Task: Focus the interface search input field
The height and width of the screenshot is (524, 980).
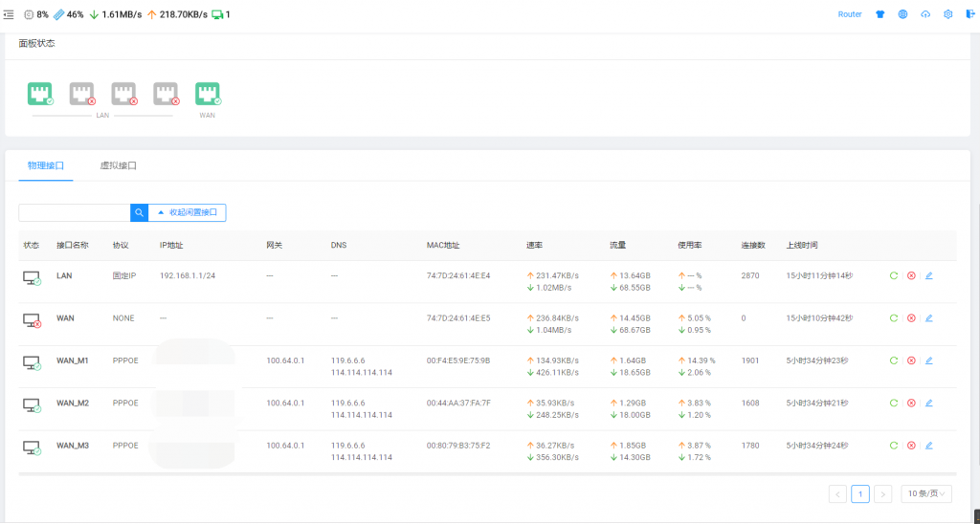Action: [x=75, y=212]
